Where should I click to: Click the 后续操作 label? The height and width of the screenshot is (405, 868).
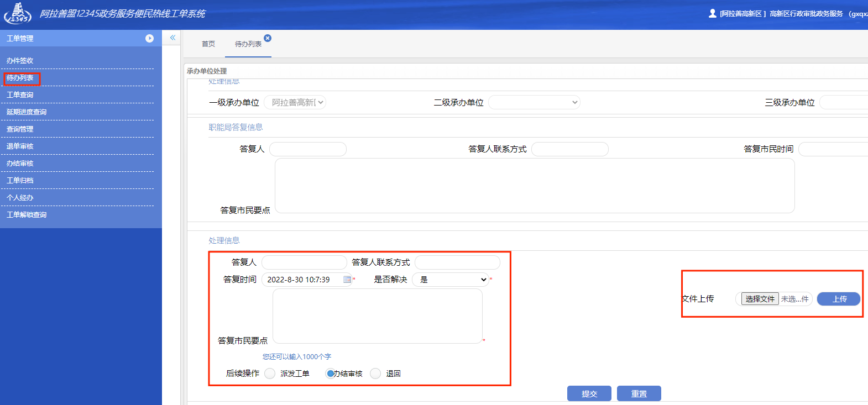(x=243, y=374)
